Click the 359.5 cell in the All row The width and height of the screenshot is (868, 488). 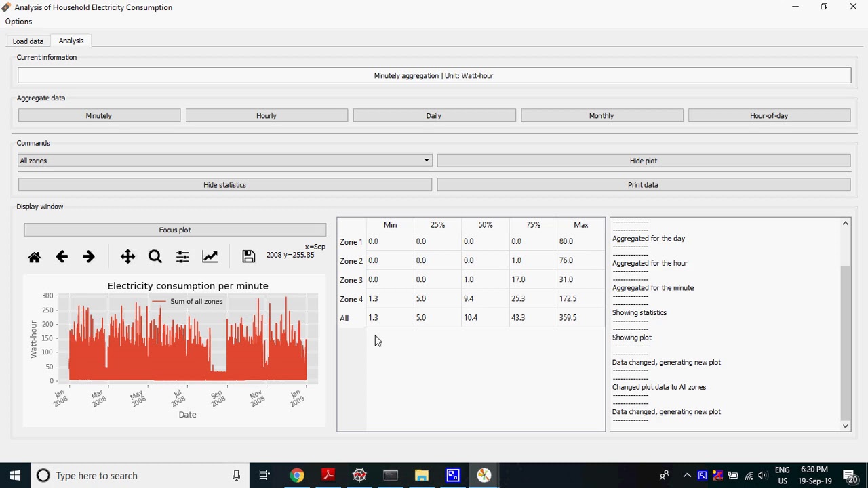coord(580,317)
